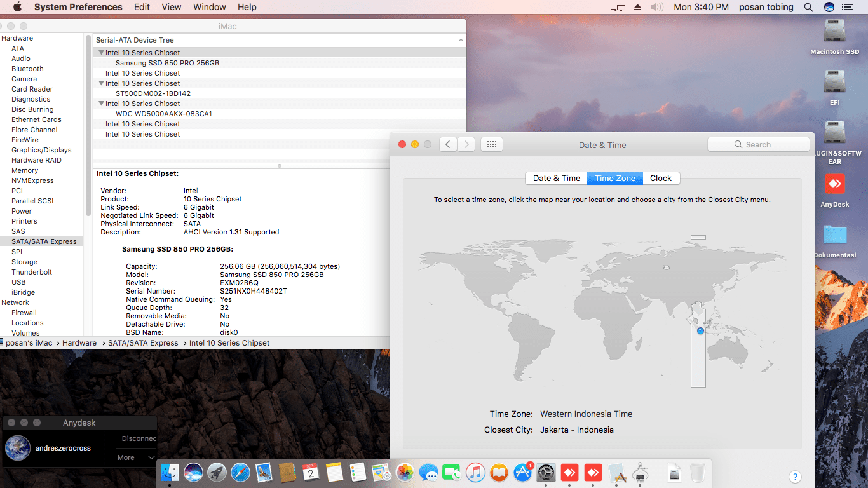
Task: Click the eject icon in menu bar
Action: (x=638, y=7)
